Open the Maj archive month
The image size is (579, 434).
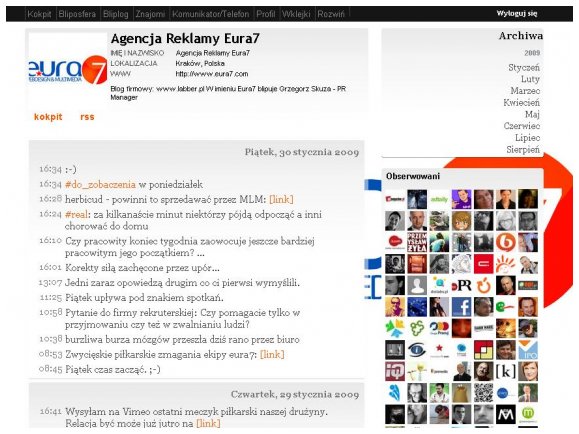[532, 115]
